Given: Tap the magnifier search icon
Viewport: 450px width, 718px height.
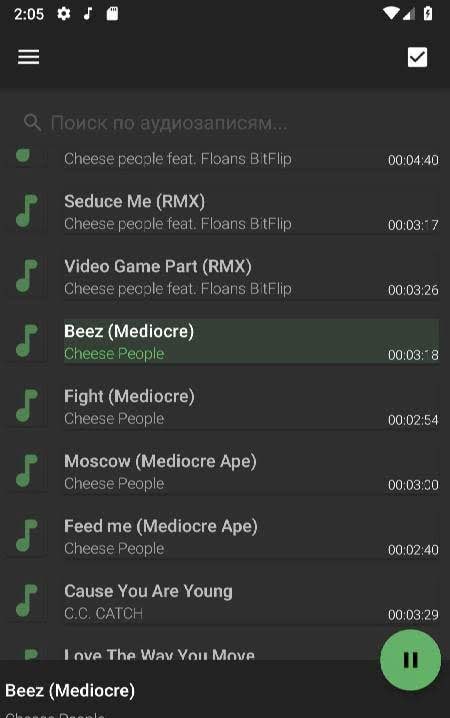Looking at the screenshot, I should [x=33, y=123].
